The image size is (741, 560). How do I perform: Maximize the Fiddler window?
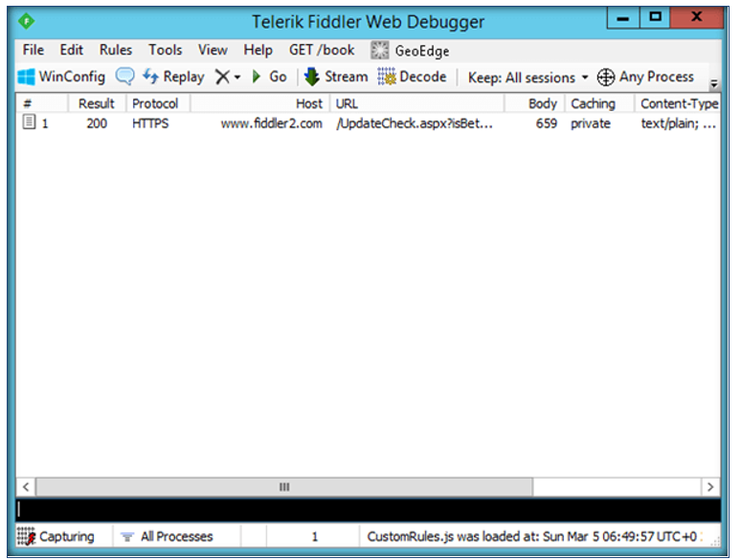pyautogui.click(x=655, y=18)
